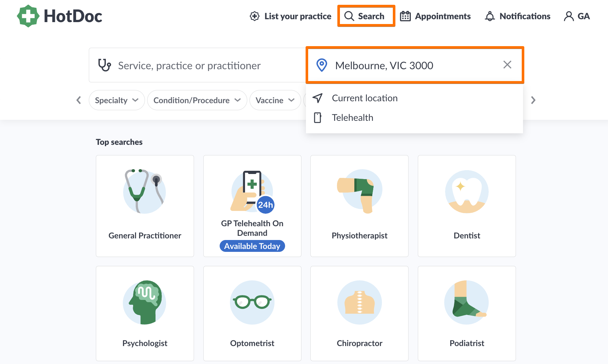Select the Dentist card
The height and width of the screenshot is (364, 608).
pyautogui.click(x=467, y=206)
